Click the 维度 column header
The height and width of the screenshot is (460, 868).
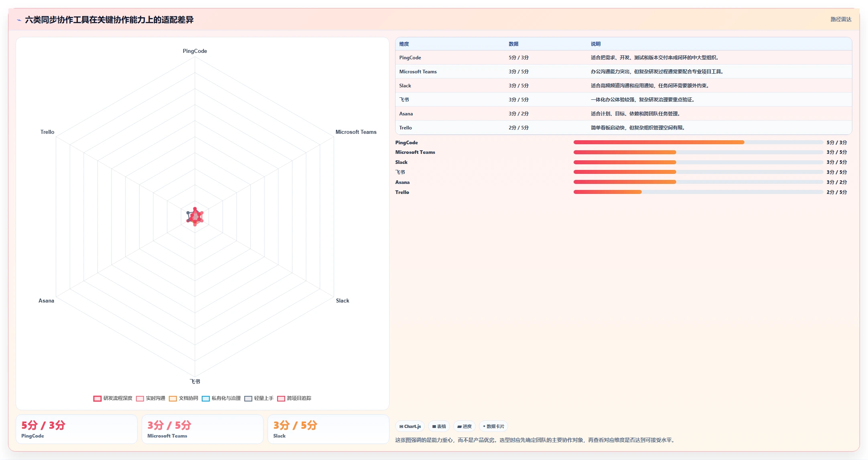[404, 44]
